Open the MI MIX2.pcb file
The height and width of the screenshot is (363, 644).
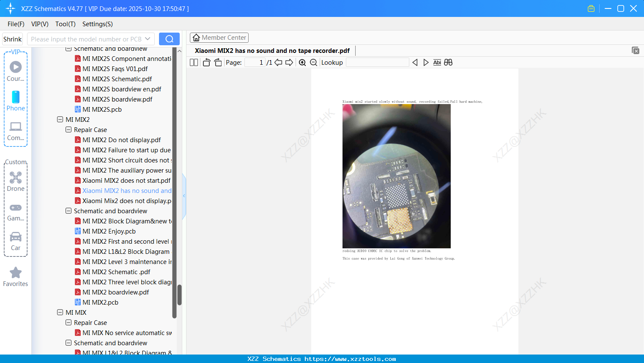coord(100,302)
